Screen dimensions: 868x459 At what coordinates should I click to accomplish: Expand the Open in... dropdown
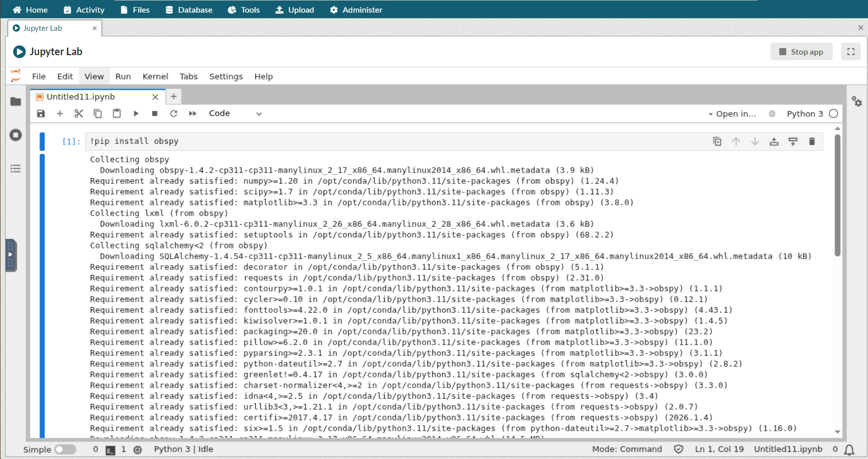pos(732,114)
